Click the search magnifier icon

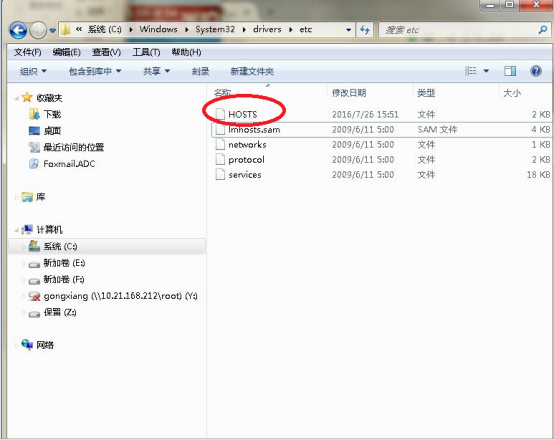(x=543, y=30)
